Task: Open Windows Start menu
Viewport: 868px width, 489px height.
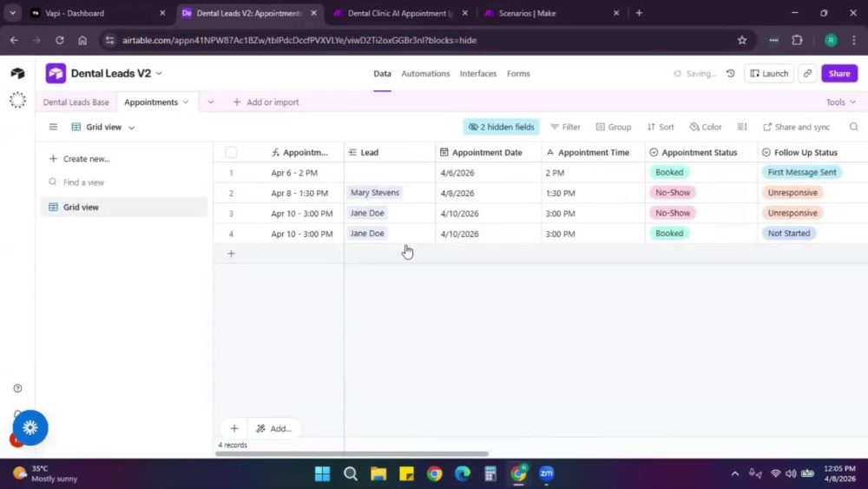Action: point(322,473)
